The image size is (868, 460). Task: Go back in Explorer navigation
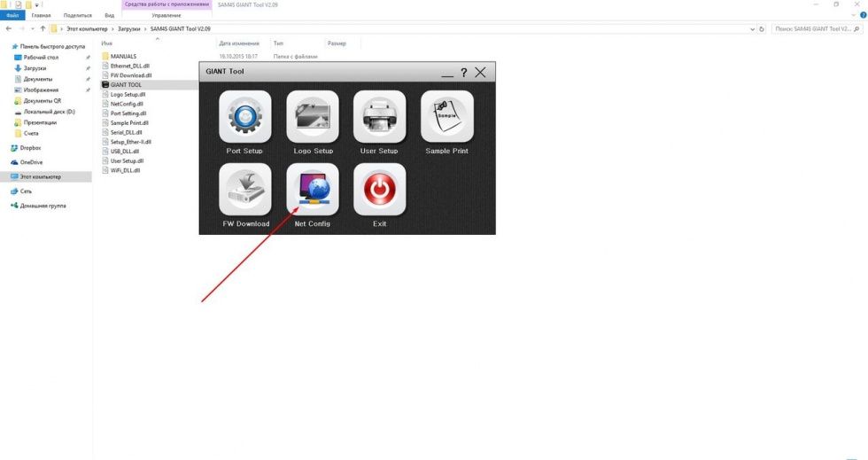(8, 29)
